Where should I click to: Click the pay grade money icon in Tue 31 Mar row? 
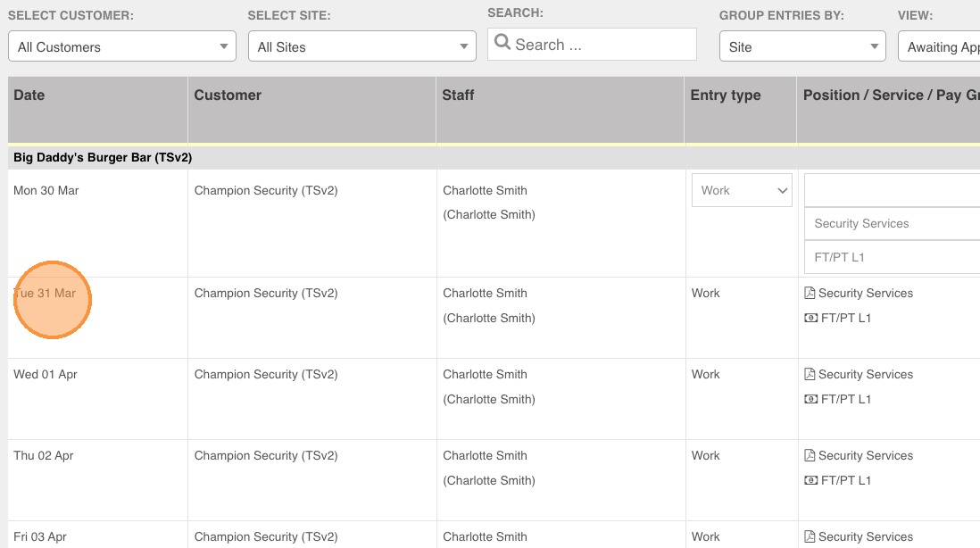pyautogui.click(x=810, y=318)
